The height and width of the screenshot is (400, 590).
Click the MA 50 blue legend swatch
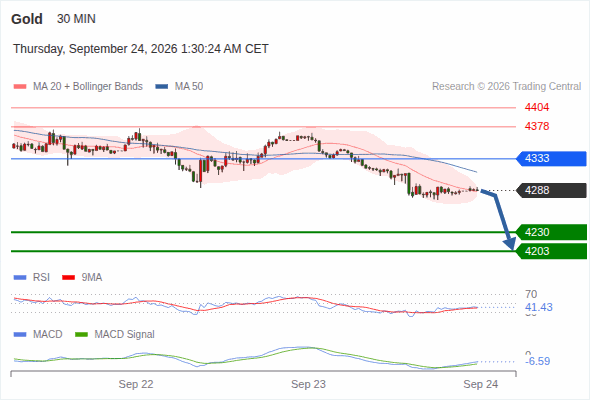tap(162, 87)
